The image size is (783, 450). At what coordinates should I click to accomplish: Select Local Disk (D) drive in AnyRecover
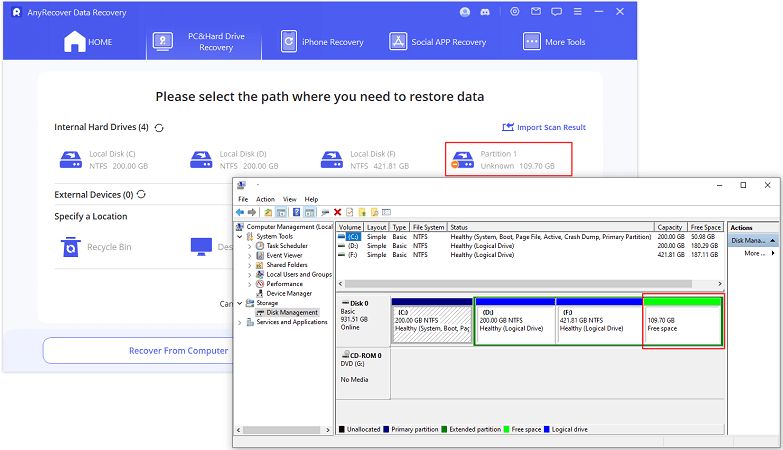pos(234,160)
